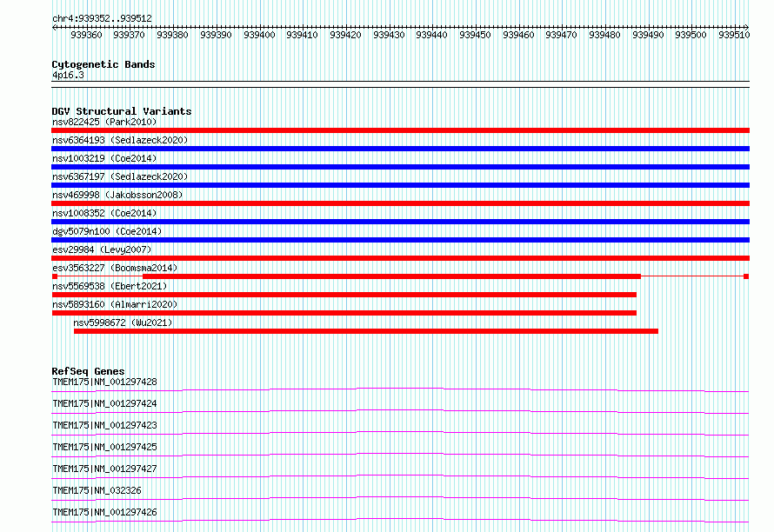The height and width of the screenshot is (532, 774).
Task: Click the 939400 ruler position
Action: click(x=259, y=35)
